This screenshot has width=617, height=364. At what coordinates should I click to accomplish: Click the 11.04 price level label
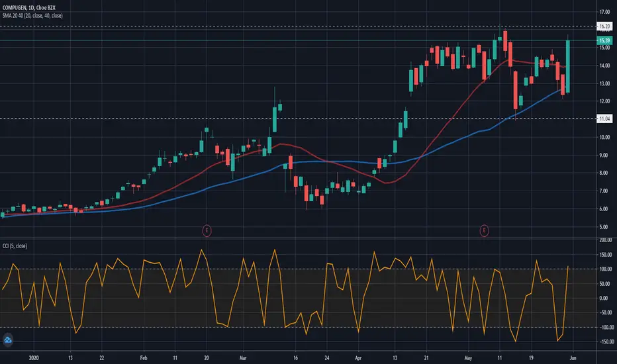pyautogui.click(x=604, y=118)
